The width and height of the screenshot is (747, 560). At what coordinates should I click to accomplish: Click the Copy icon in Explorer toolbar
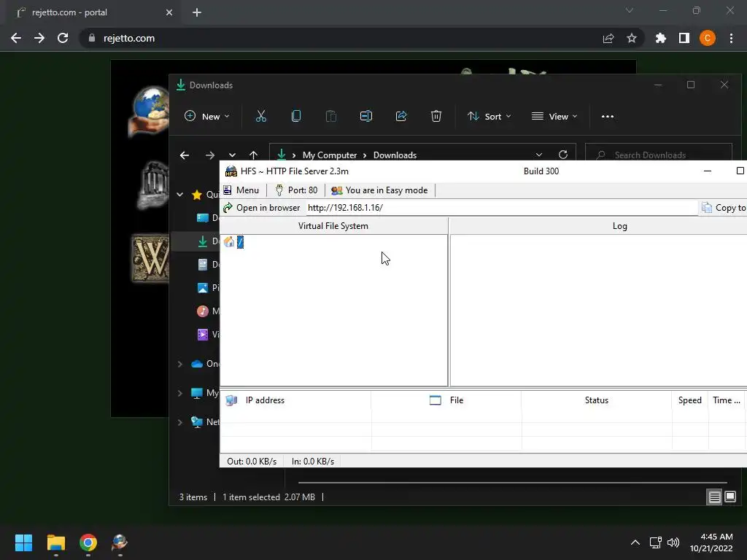[296, 116]
